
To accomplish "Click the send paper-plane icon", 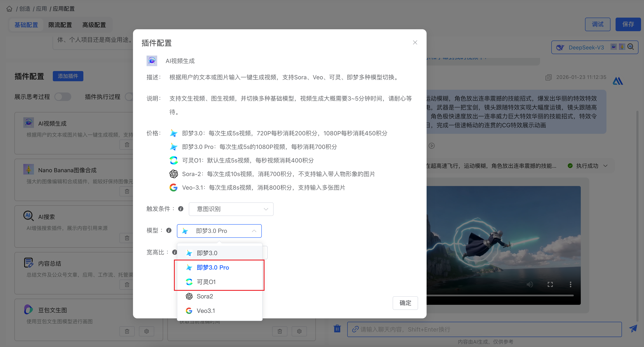I will point(633,329).
